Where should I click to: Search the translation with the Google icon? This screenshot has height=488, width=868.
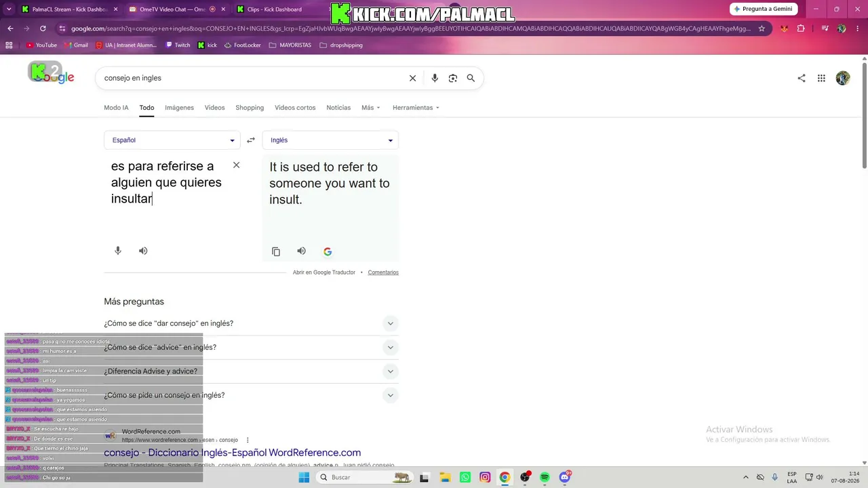[328, 251]
